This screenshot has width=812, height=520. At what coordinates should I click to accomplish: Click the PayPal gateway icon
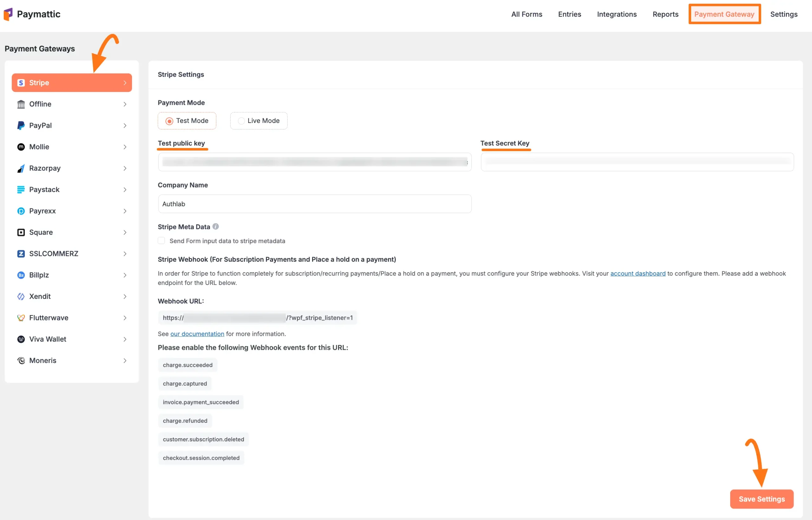21,125
